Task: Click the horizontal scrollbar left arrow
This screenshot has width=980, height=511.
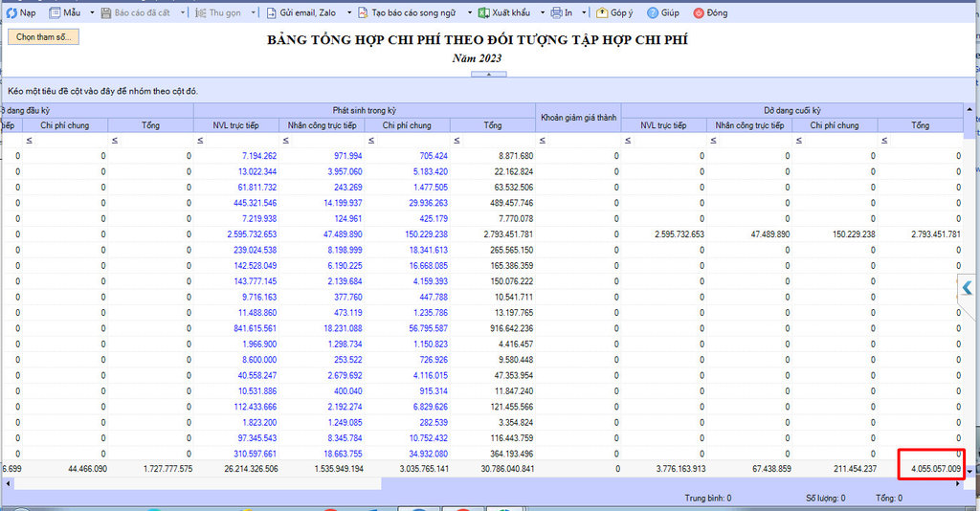Action: point(8,483)
